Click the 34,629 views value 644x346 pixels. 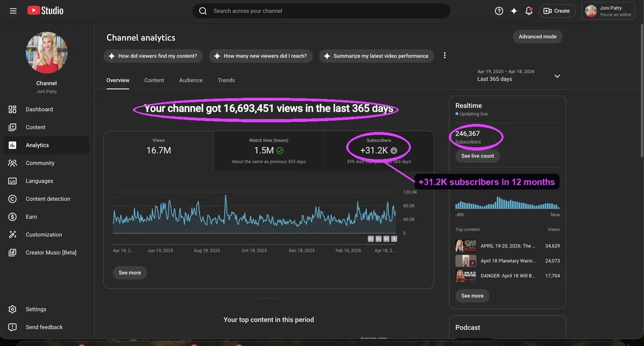click(552, 246)
